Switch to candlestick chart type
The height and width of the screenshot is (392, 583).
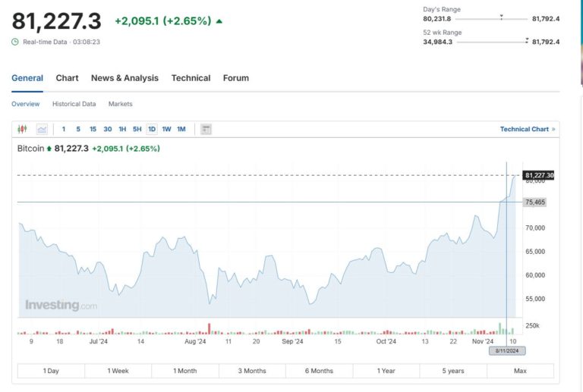22,129
